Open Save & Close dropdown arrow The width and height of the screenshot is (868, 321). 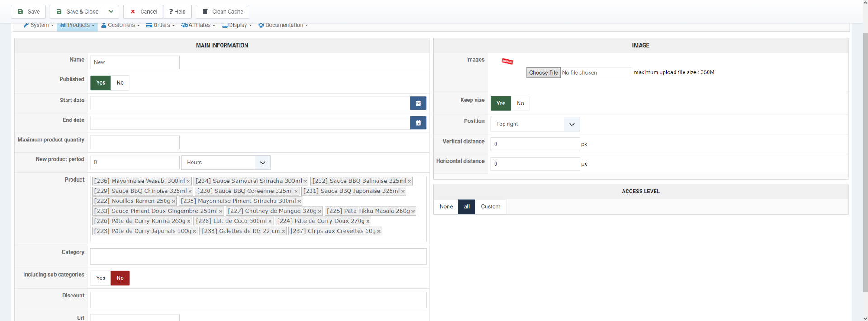pyautogui.click(x=111, y=11)
